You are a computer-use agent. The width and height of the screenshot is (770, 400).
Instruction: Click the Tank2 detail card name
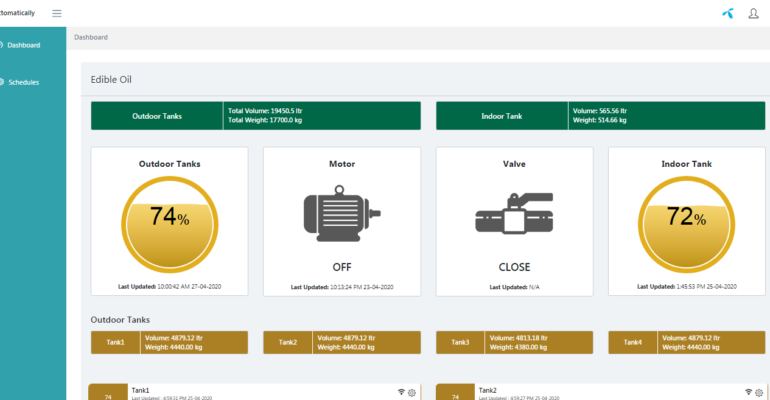coord(488,390)
